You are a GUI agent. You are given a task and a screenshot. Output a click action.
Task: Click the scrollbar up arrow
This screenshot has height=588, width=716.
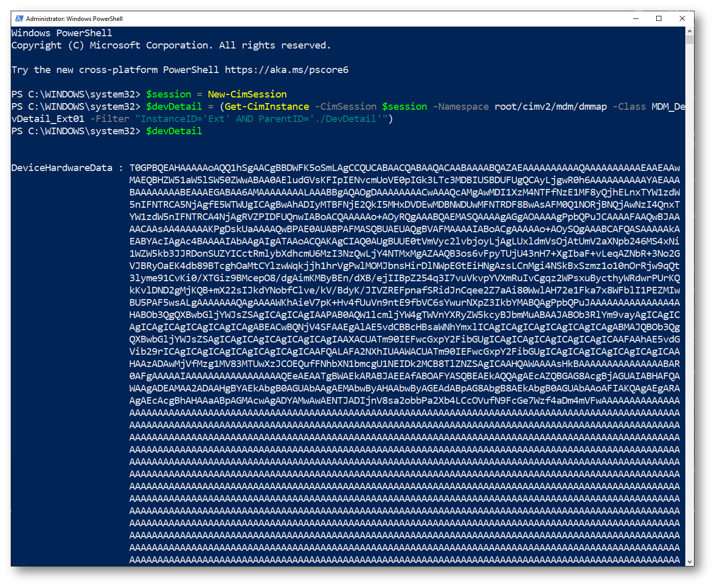[689, 31]
